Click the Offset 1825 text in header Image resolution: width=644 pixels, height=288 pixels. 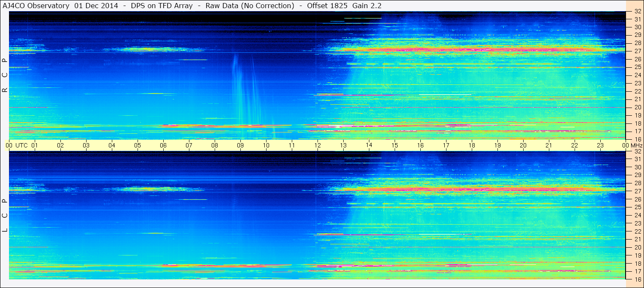[x=327, y=6]
